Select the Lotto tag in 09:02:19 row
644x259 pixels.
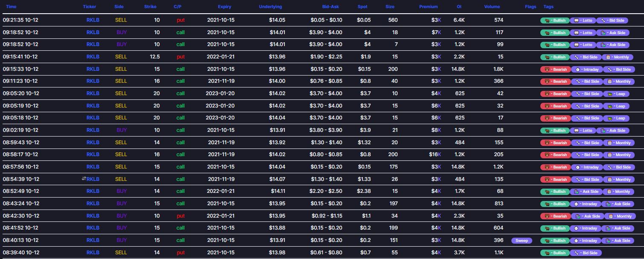click(583, 131)
